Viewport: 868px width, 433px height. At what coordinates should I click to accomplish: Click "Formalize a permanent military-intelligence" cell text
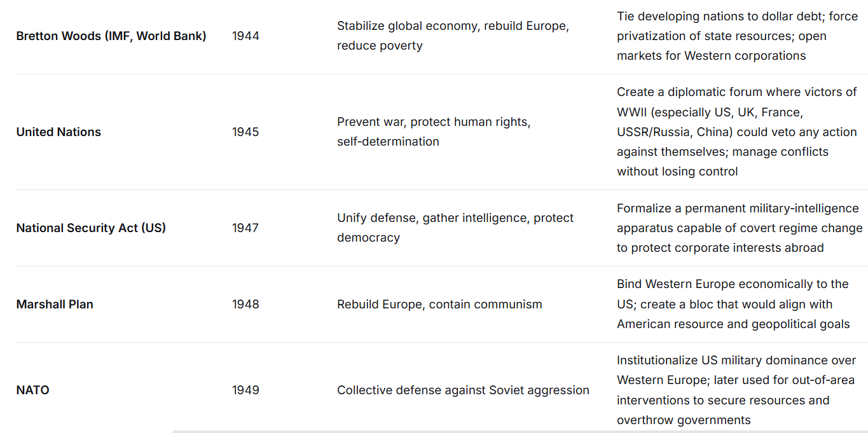pos(738,209)
